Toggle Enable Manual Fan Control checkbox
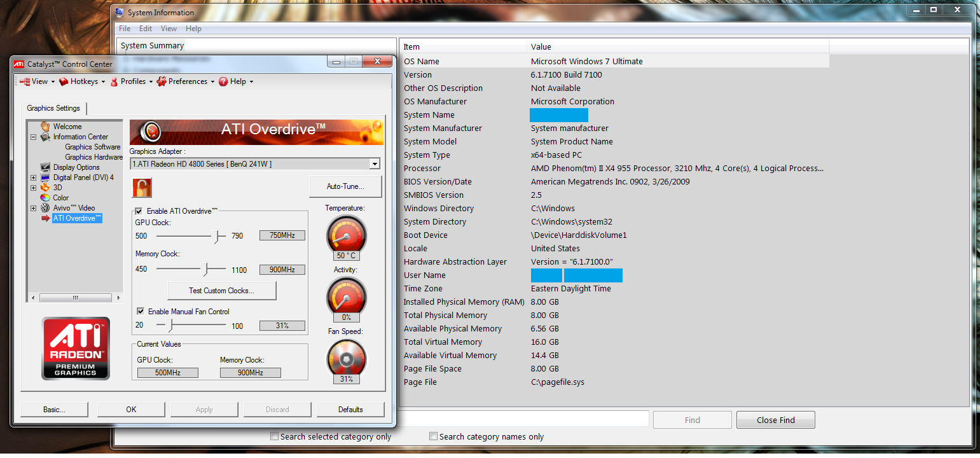 tap(141, 312)
